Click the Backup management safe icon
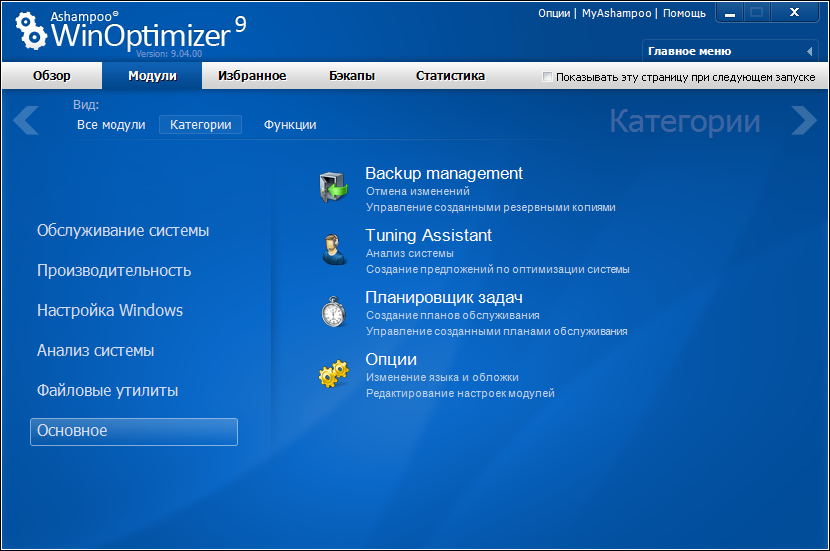830x551 pixels. coord(333,188)
